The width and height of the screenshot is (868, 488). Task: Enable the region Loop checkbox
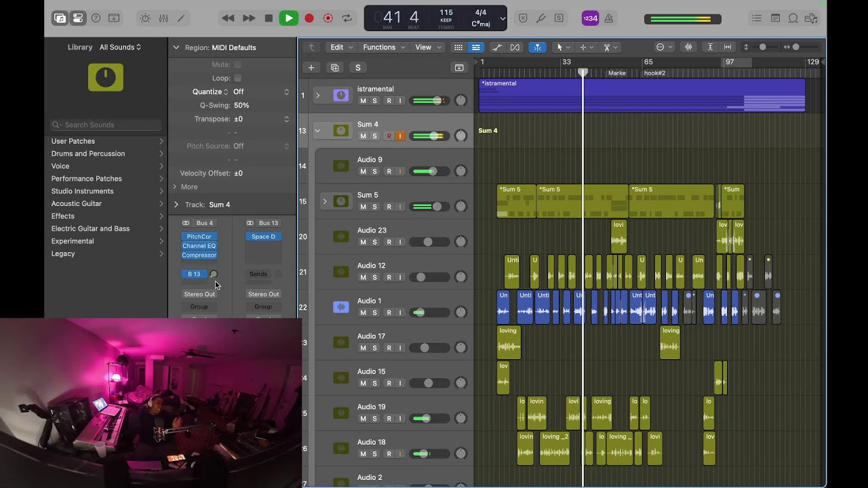click(x=237, y=78)
